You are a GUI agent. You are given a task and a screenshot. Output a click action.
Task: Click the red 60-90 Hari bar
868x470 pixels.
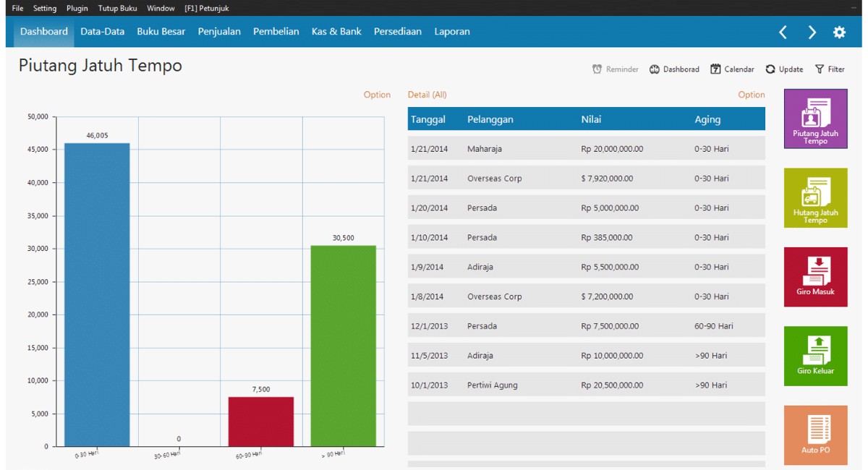(261, 422)
